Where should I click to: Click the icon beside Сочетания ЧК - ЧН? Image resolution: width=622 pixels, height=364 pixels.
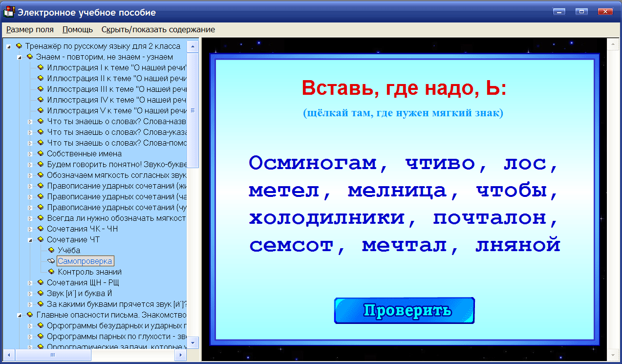click(41, 228)
